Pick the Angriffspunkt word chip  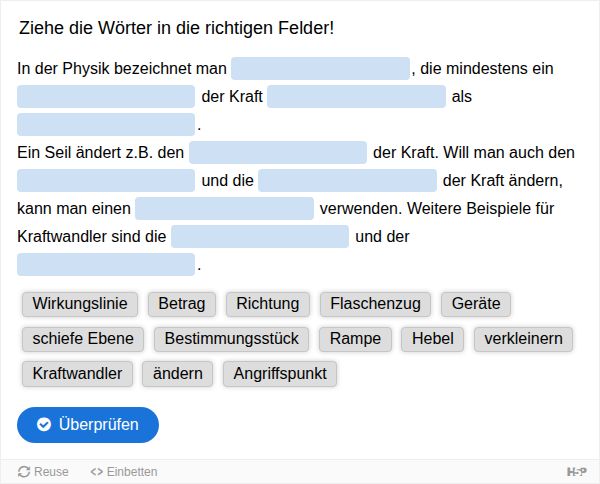click(x=280, y=374)
